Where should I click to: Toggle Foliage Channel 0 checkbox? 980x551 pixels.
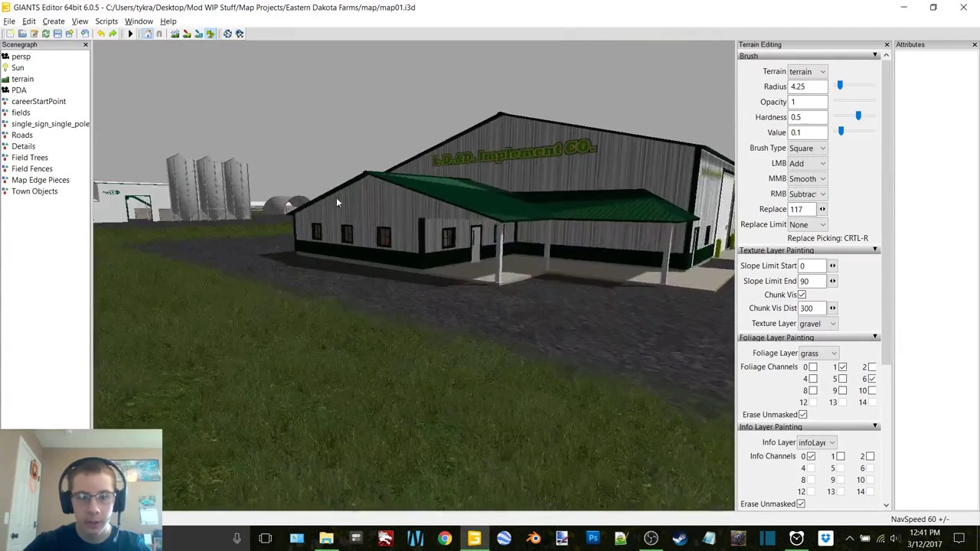[812, 367]
